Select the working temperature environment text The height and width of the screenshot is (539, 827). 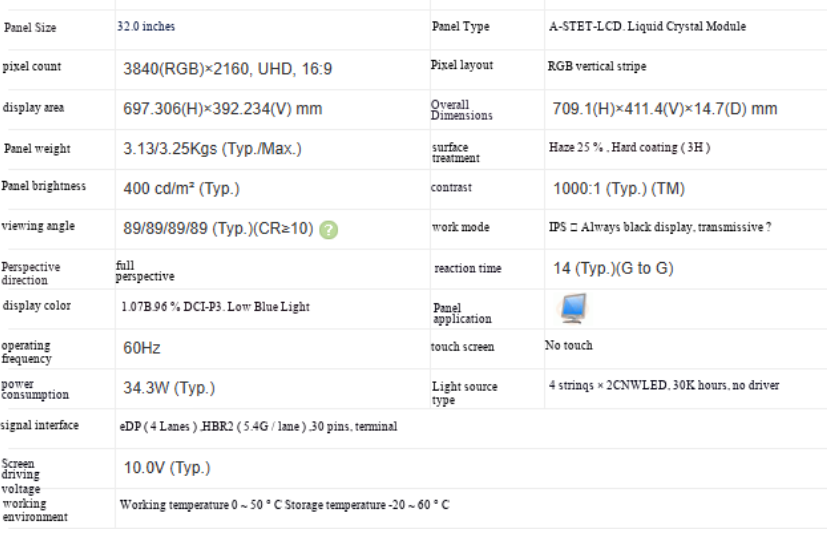click(x=284, y=505)
